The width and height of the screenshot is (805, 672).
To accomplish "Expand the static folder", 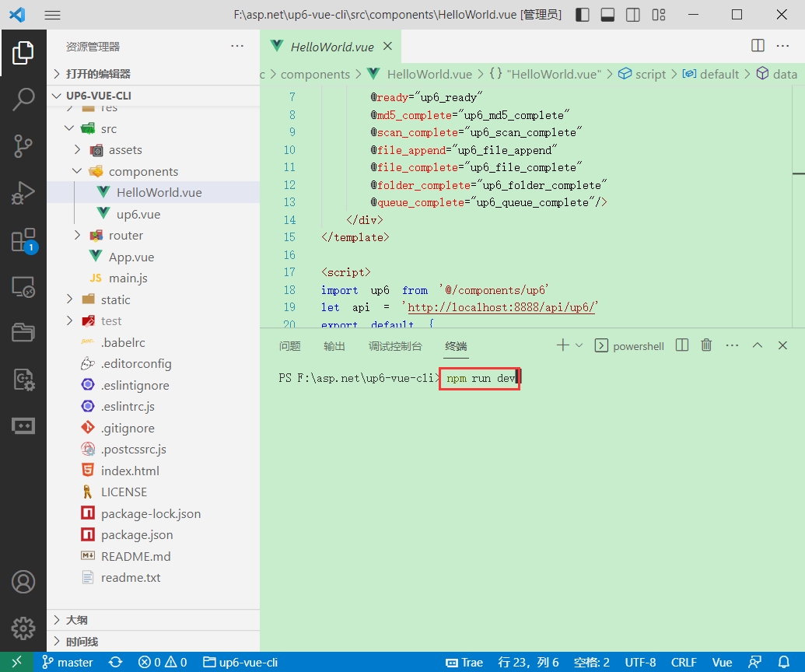I will point(69,299).
